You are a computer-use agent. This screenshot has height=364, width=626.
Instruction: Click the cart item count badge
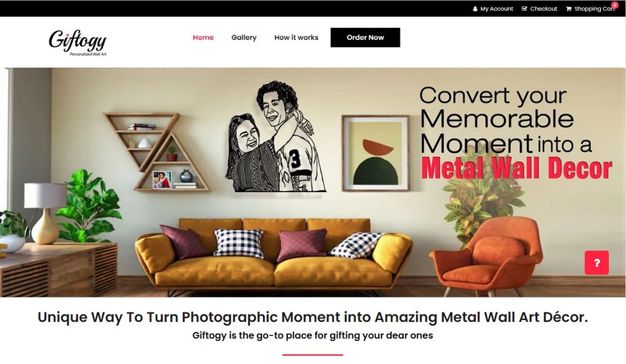pyautogui.click(x=615, y=5)
